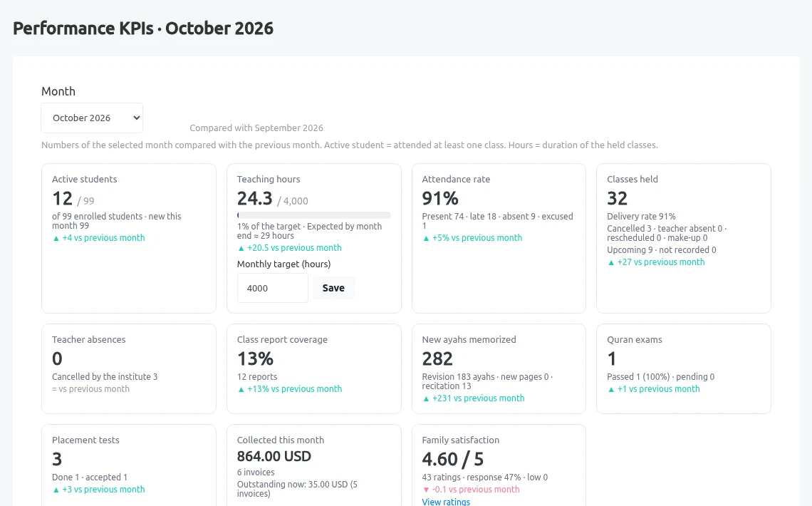Click the 24.3 teaching hours value

click(x=255, y=198)
